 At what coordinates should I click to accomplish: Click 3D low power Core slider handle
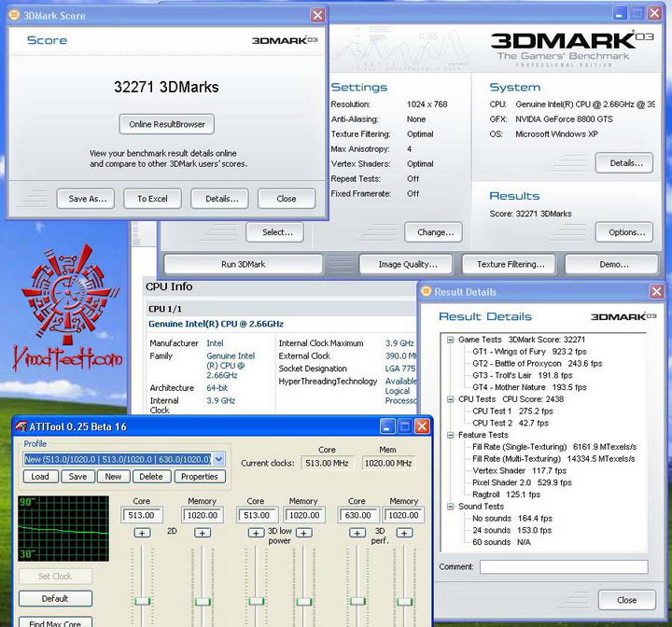257,601
